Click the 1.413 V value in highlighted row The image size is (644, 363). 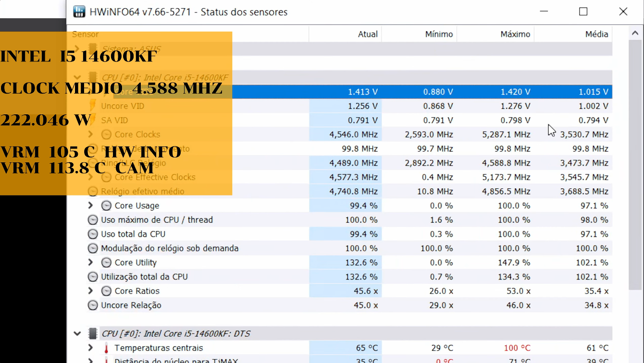[363, 92]
